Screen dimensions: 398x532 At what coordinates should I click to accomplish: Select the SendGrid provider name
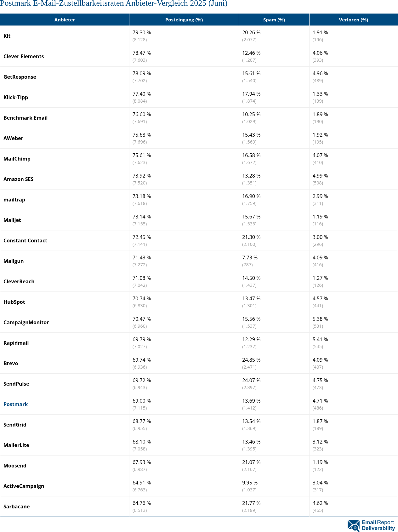tap(15, 425)
